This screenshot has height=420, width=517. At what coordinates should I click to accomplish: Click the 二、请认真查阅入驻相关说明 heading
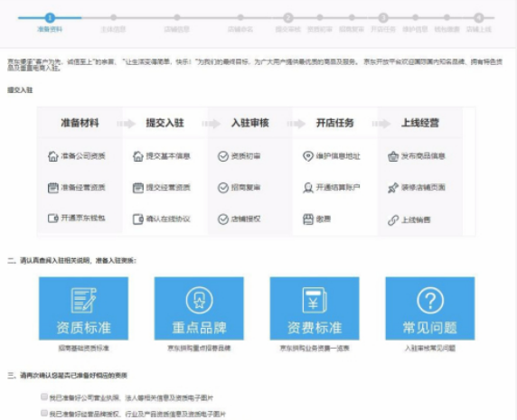coord(72,260)
